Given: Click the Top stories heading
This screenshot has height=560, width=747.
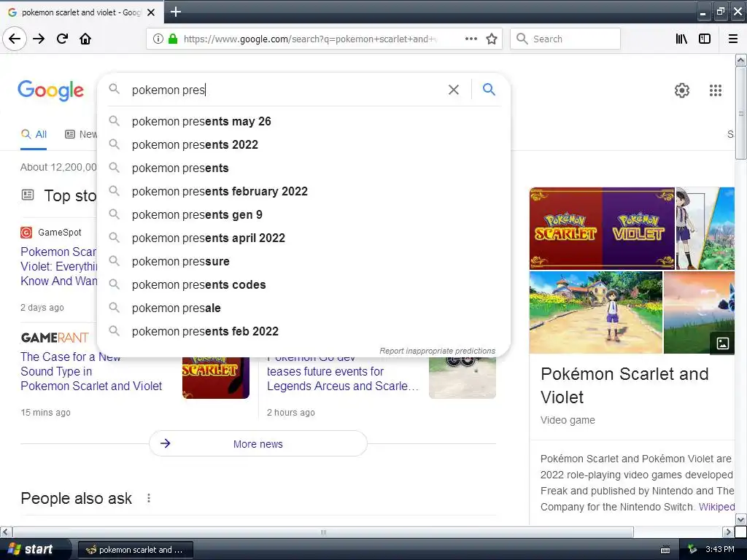Looking at the screenshot, I should (70, 195).
